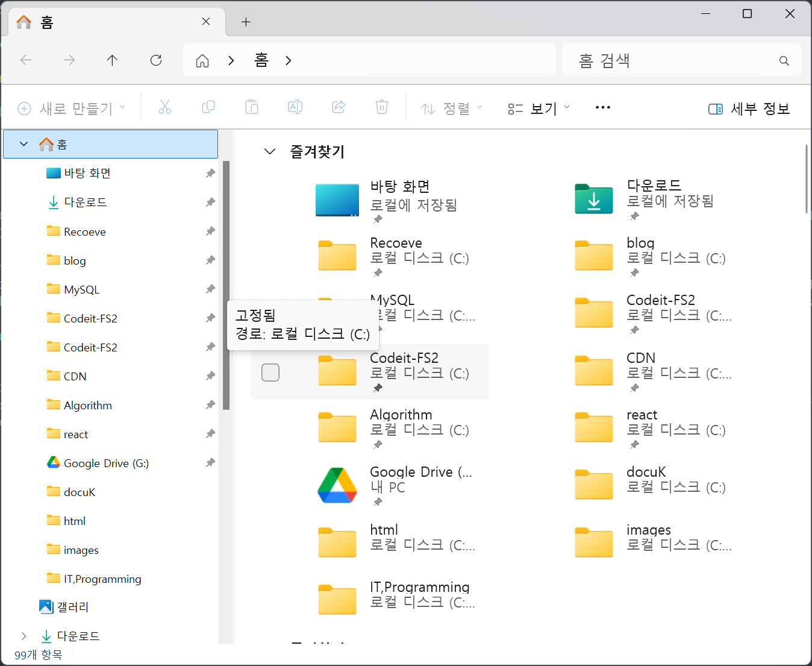Click chevron after 홈 in address bar
The height and width of the screenshot is (666, 812).
coord(289,61)
